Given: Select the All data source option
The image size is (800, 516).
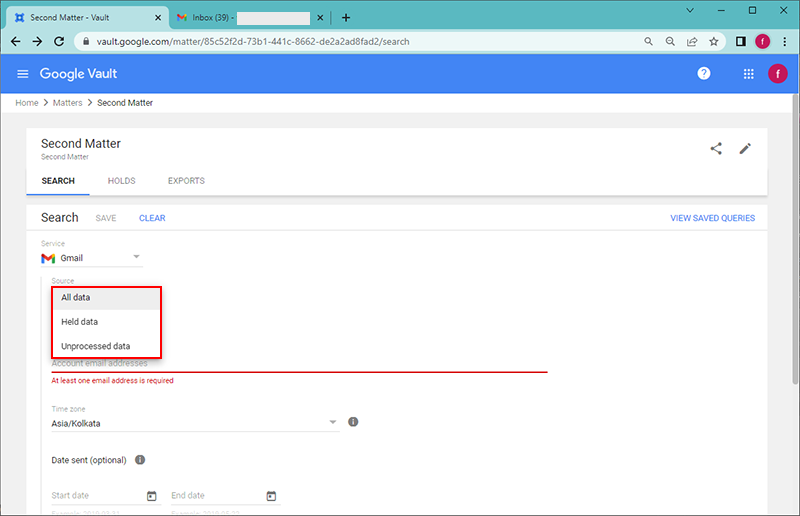Looking at the screenshot, I should click(x=106, y=298).
